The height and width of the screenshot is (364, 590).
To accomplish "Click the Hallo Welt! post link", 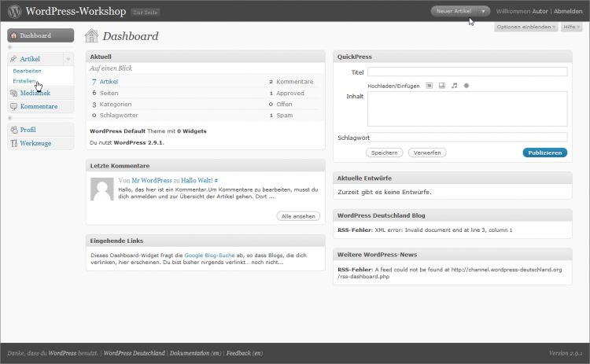I will pyautogui.click(x=197, y=181).
